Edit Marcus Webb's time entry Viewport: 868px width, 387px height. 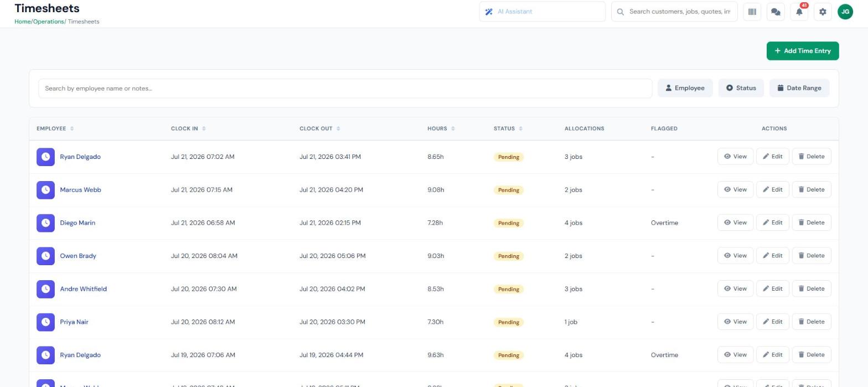click(772, 190)
